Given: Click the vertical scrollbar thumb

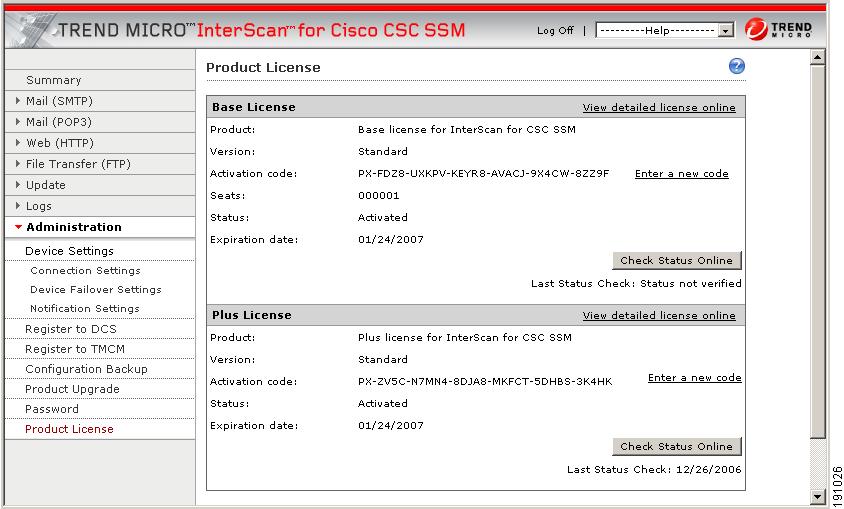Looking at the screenshot, I should click(x=817, y=252).
